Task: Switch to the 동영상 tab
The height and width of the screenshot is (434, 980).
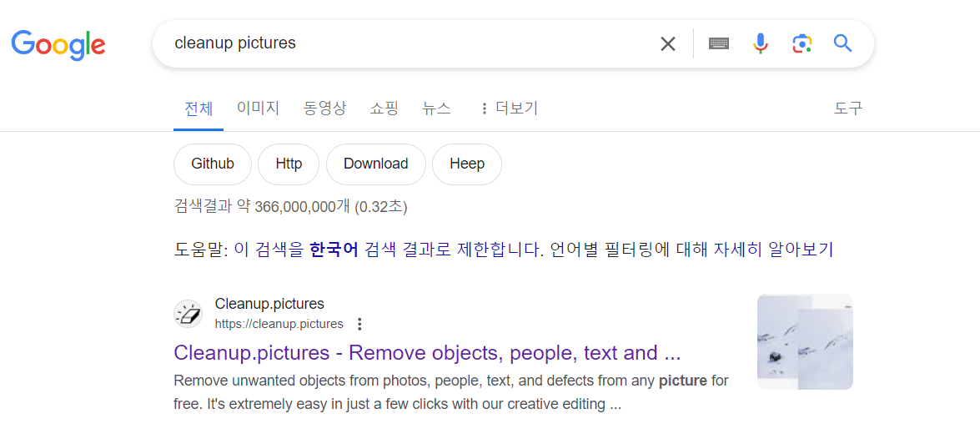Action: click(x=324, y=108)
